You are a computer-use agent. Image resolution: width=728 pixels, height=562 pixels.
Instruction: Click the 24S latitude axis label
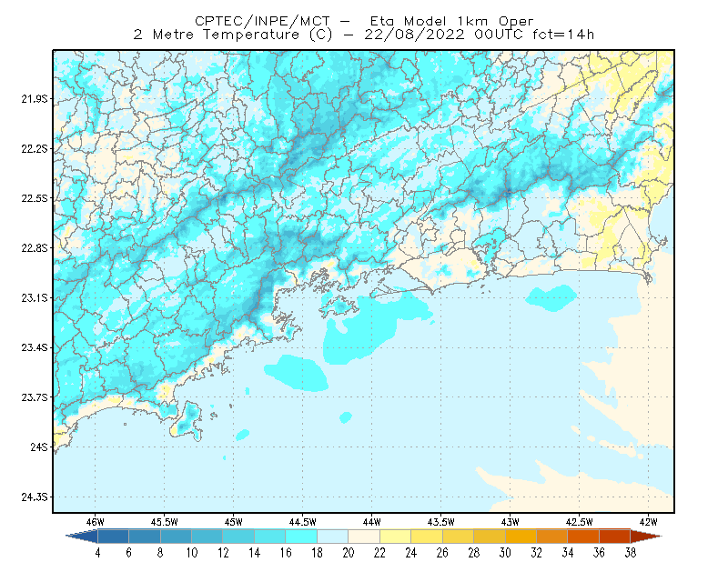point(39,447)
